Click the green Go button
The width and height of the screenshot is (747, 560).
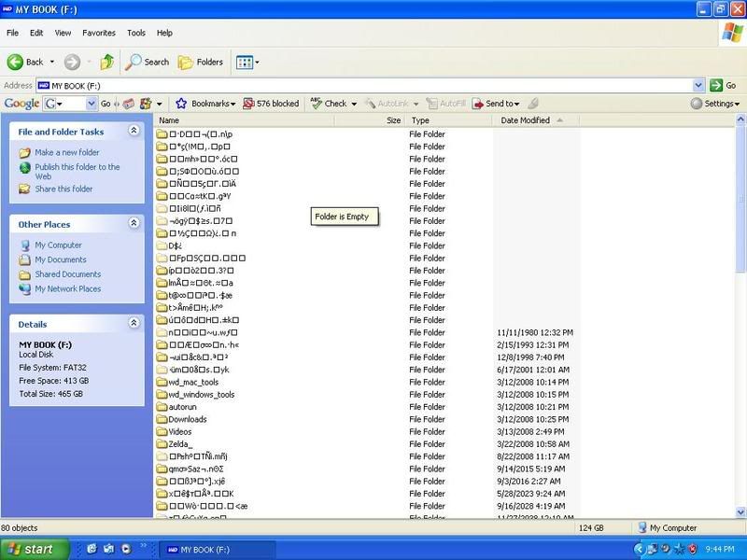(x=723, y=85)
